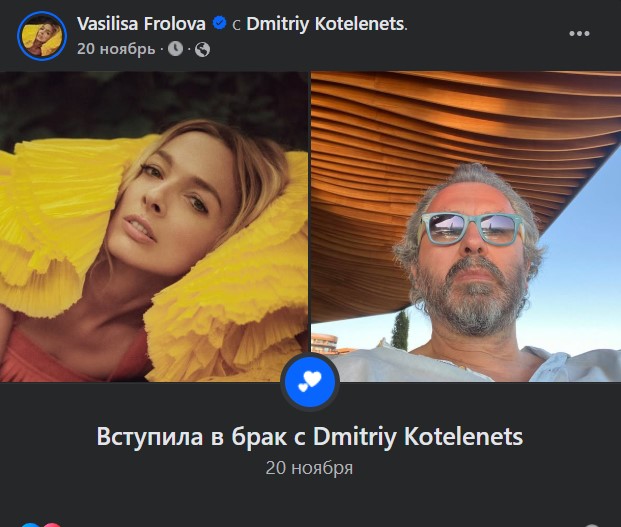
Task: Click the '20 ноября' event date
Action: coord(309,468)
